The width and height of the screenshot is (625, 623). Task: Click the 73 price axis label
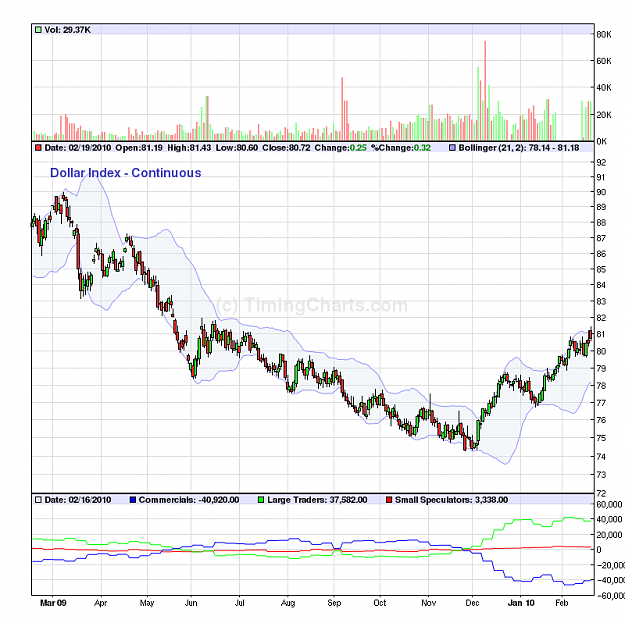[x=601, y=475]
